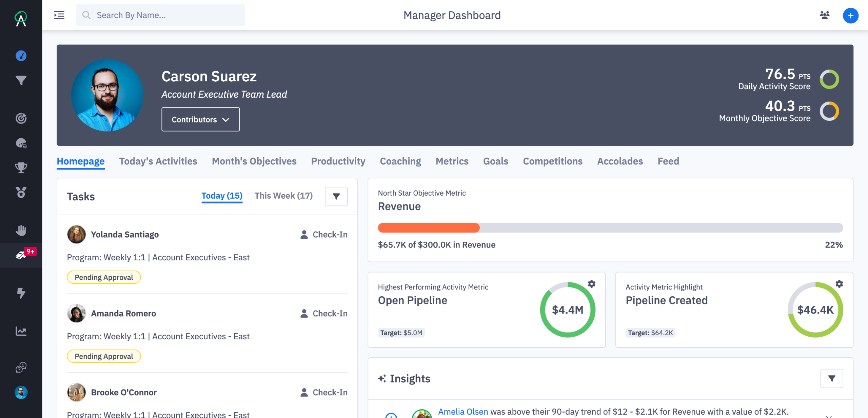The image size is (868, 418).
Task: Switch to the Productivity tab
Action: point(338,161)
